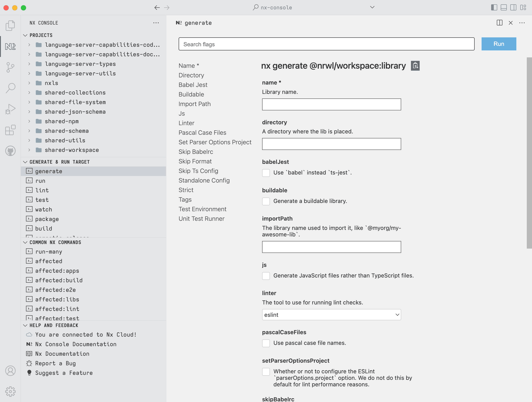The width and height of the screenshot is (532, 402).
Task: Go forward with the right arrow
Action: pyautogui.click(x=167, y=8)
